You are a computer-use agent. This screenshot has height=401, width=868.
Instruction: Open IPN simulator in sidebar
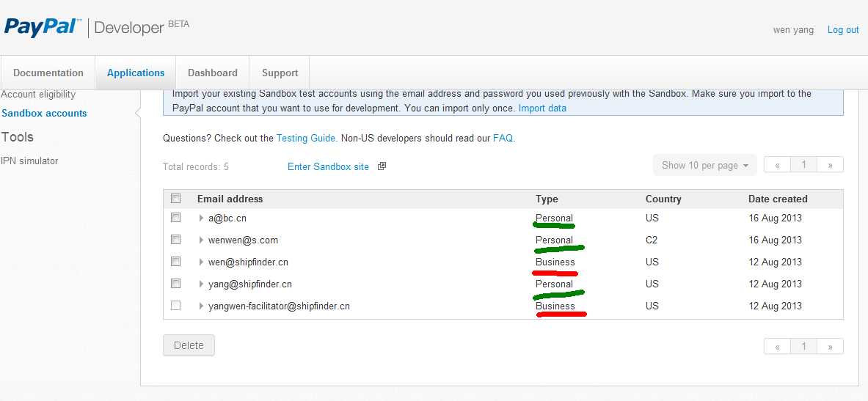coord(29,161)
